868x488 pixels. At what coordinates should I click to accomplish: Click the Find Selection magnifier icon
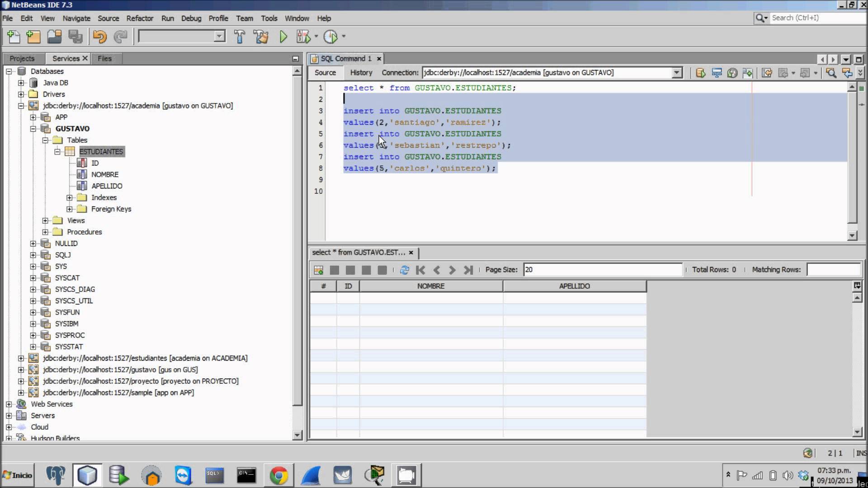click(x=830, y=73)
